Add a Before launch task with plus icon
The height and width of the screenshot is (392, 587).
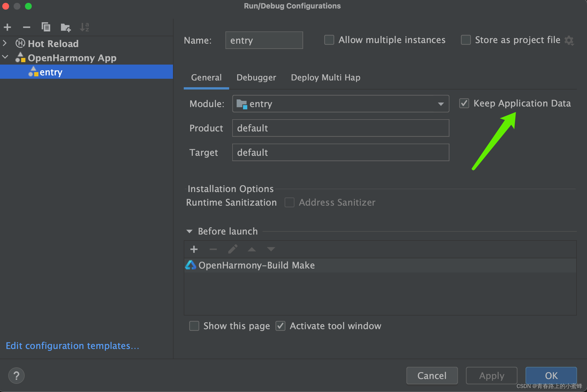[x=194, y=249]
